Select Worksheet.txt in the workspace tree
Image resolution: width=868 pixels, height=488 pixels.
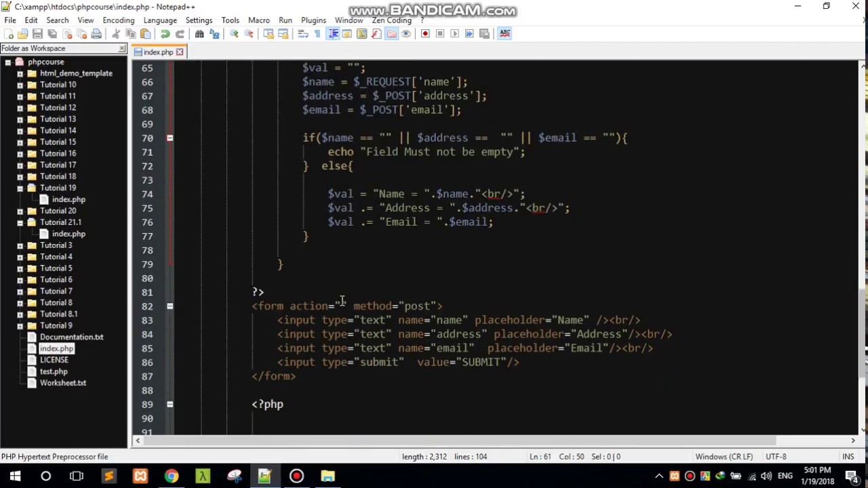click(x=62, y=383)
